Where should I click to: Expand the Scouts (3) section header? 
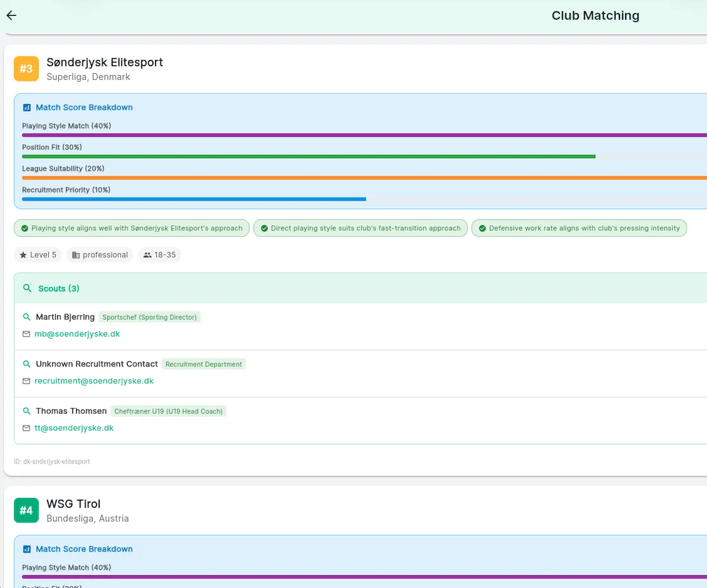click(x=58, y=288)
